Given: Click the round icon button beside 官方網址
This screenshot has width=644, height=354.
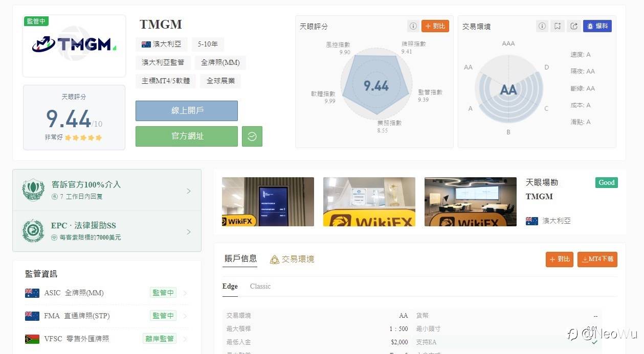Looking at the screenshot, I should point(252,136).
